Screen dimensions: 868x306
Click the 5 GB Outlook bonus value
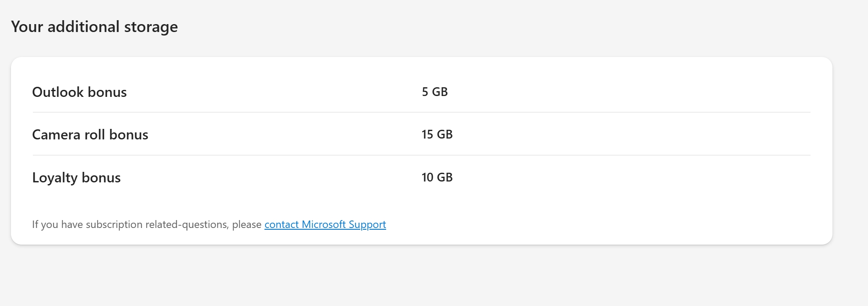[x=434, y=92]
